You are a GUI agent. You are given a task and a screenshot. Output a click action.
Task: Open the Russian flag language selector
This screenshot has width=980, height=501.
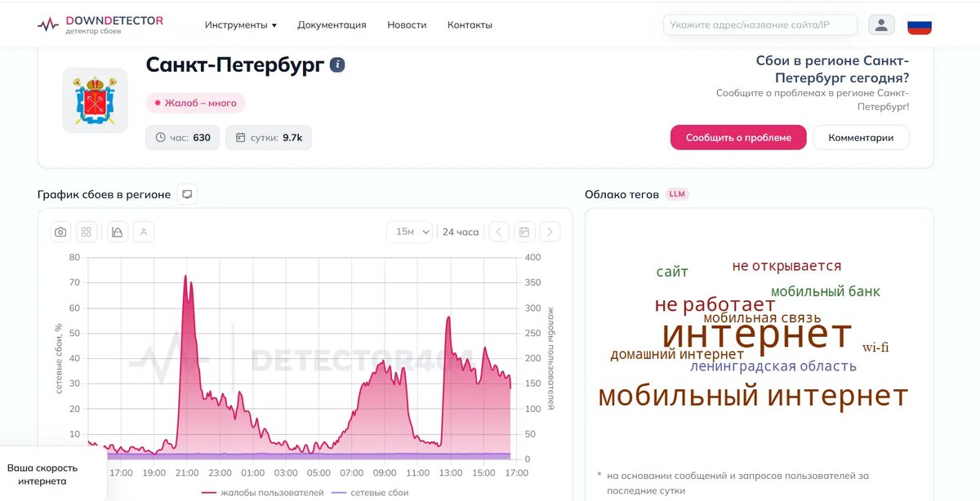920,25
